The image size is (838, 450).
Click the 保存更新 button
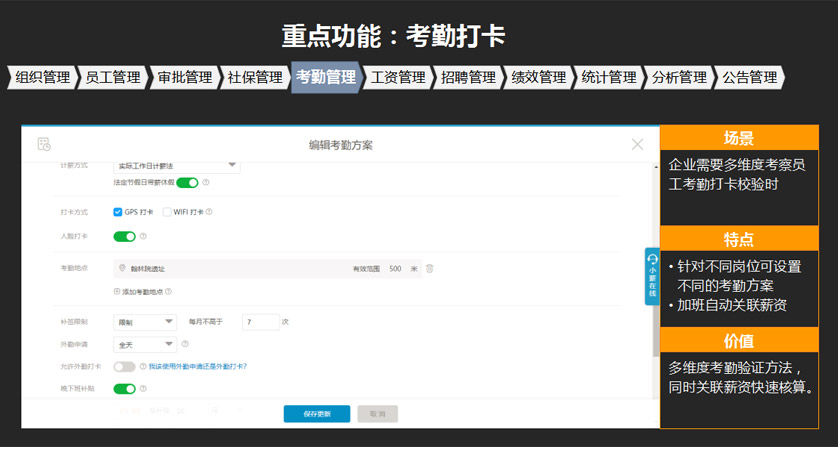[x=316, y=414]
